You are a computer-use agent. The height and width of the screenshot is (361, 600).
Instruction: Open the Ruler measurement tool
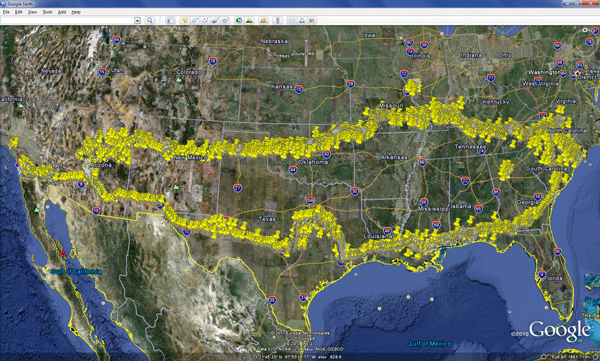(x=278, y=20)
